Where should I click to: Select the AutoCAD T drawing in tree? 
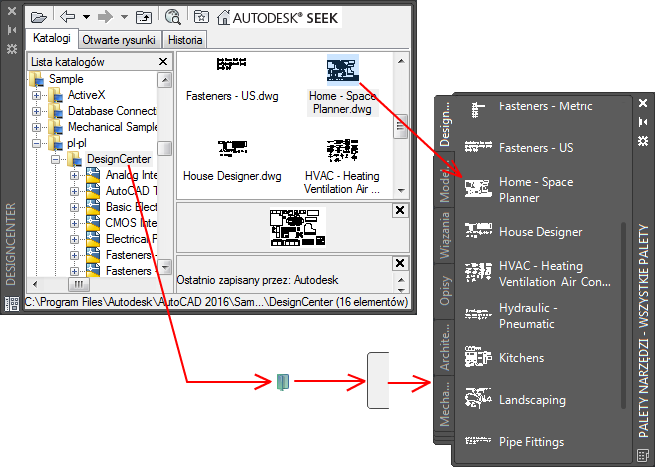point(131,191)
